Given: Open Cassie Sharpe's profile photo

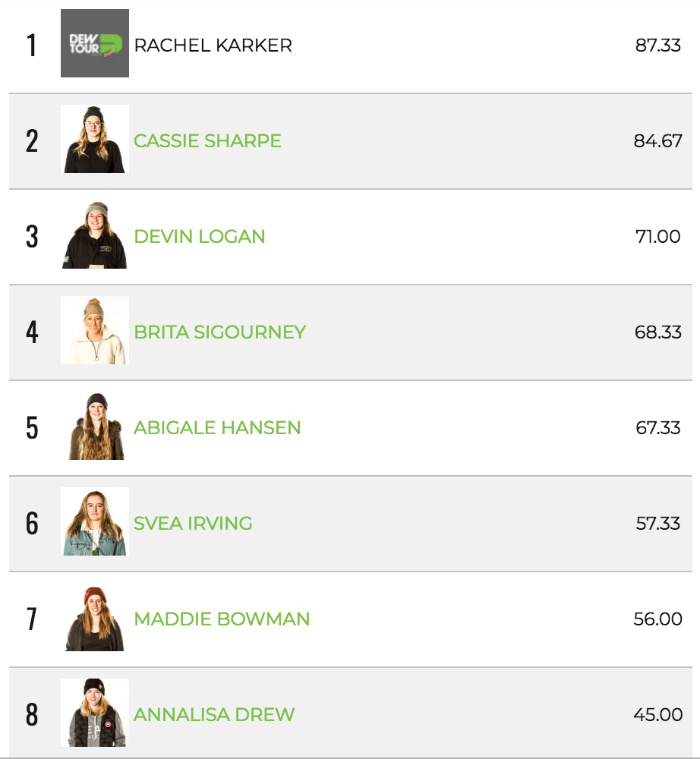Looking at the screenshot, I should [x=95, y=140].
